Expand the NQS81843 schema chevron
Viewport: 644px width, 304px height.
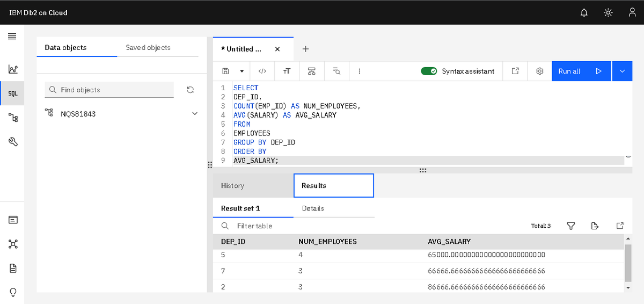click(x=195, y=114)
